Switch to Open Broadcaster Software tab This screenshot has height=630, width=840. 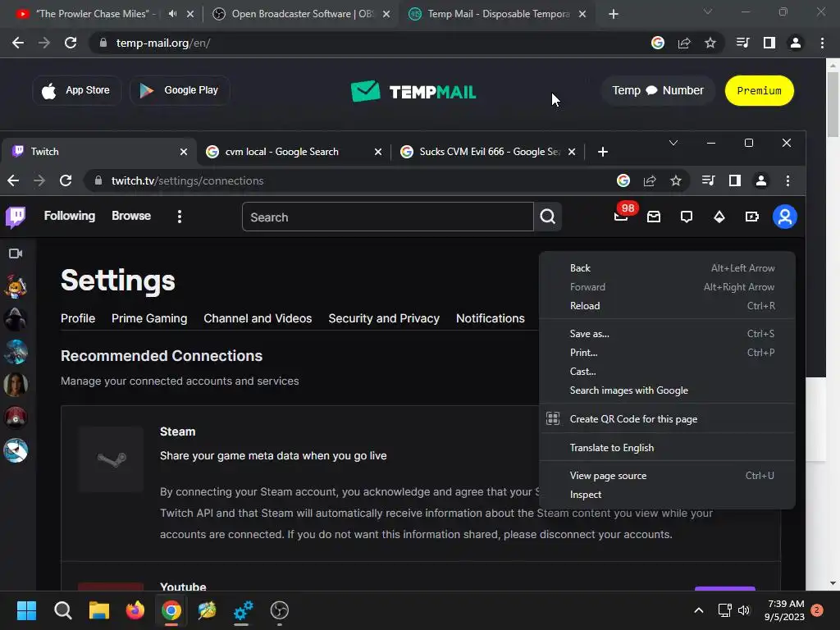(301, 14)
